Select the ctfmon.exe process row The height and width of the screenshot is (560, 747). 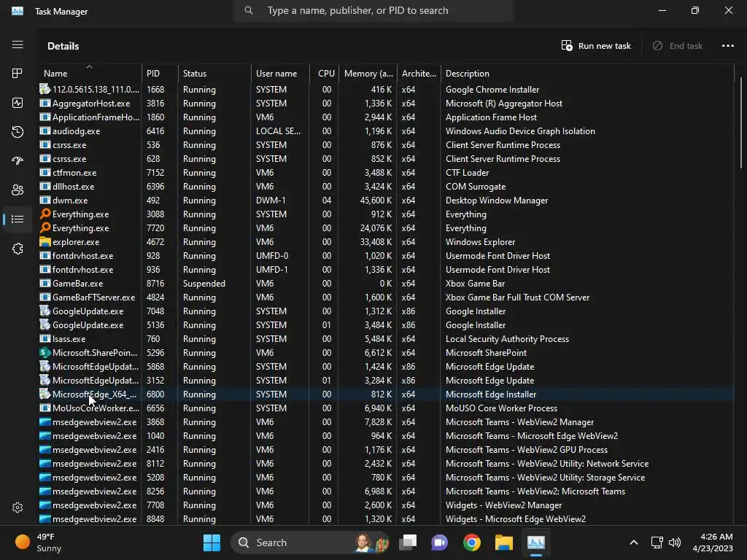tap(386, 172)
